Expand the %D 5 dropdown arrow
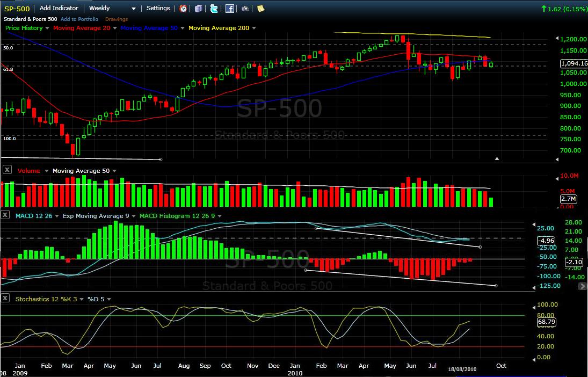 click(x=109, y=299)
